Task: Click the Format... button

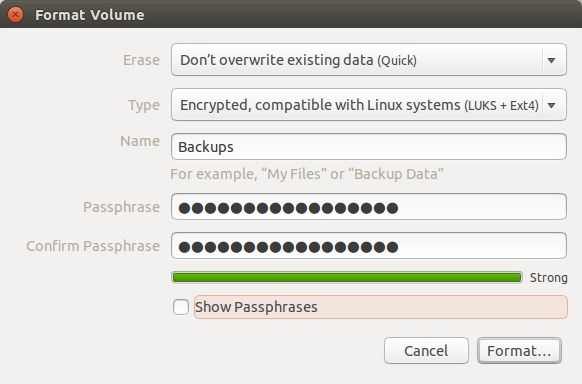Action: [519, 351]
